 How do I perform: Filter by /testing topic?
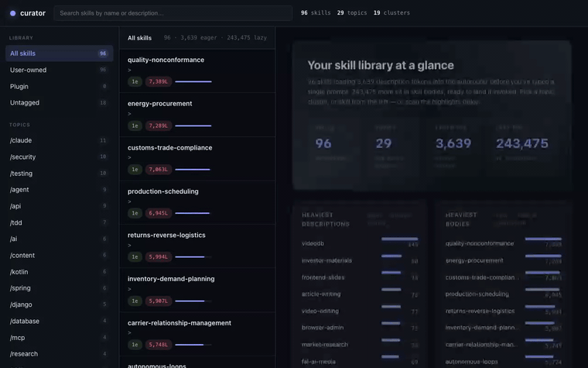60,174
